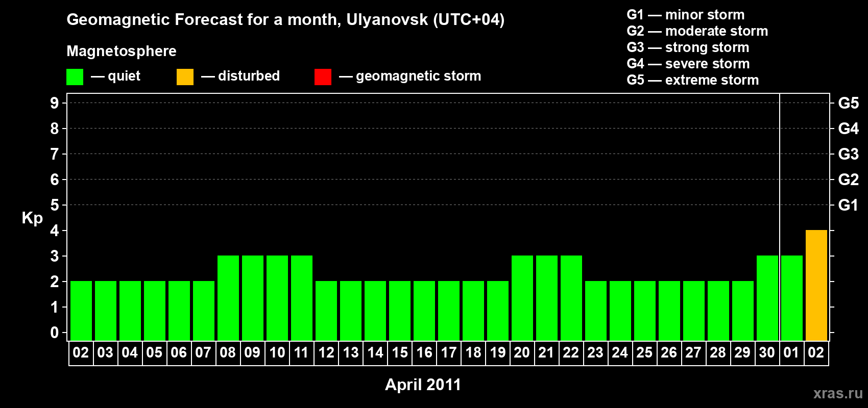Click the '— geomagnetic storm' legend label
Screen dimensions: 868x408
410,76
